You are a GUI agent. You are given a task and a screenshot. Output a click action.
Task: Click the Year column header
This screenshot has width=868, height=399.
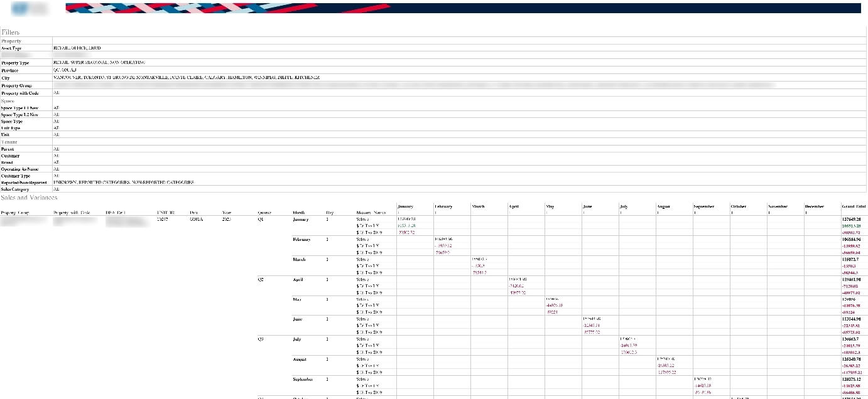click(227, 213)
